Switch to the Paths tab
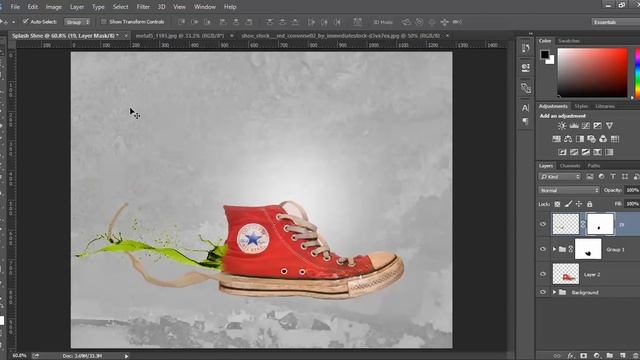Viewport: 640px width, 360px height. click(593, 166)
